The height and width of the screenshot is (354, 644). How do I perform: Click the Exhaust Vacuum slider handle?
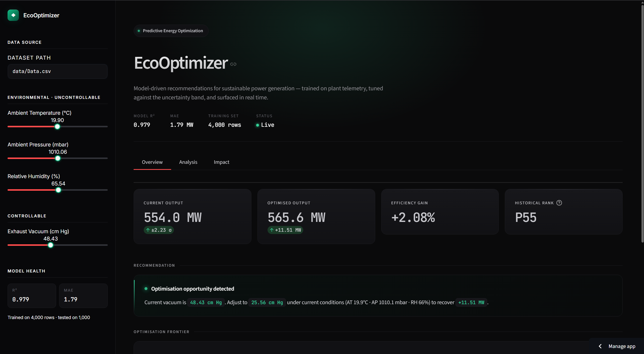point(51,245)
